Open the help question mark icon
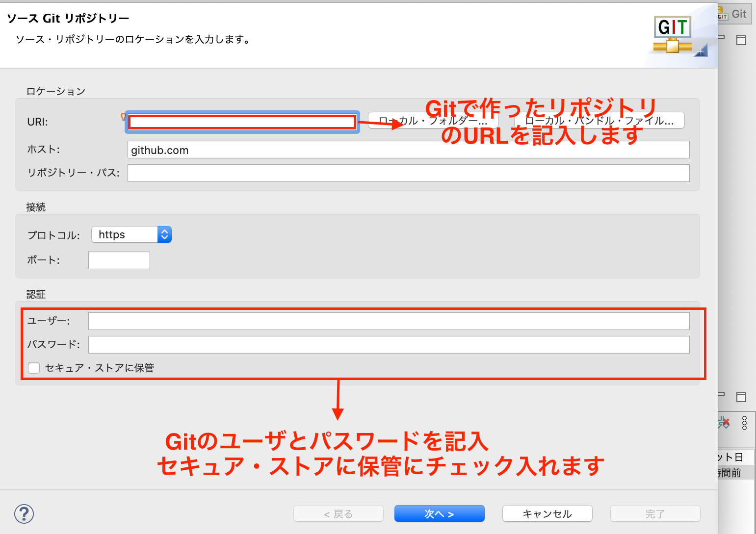This screenshot has width=756, height=534. 23,514
